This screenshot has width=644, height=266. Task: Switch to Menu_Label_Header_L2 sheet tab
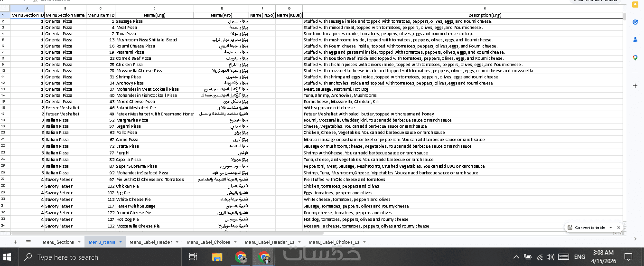270,242
